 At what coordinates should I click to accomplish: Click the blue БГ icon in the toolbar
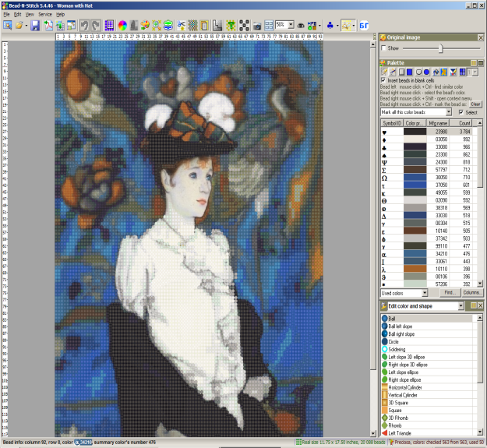point(364,26)
